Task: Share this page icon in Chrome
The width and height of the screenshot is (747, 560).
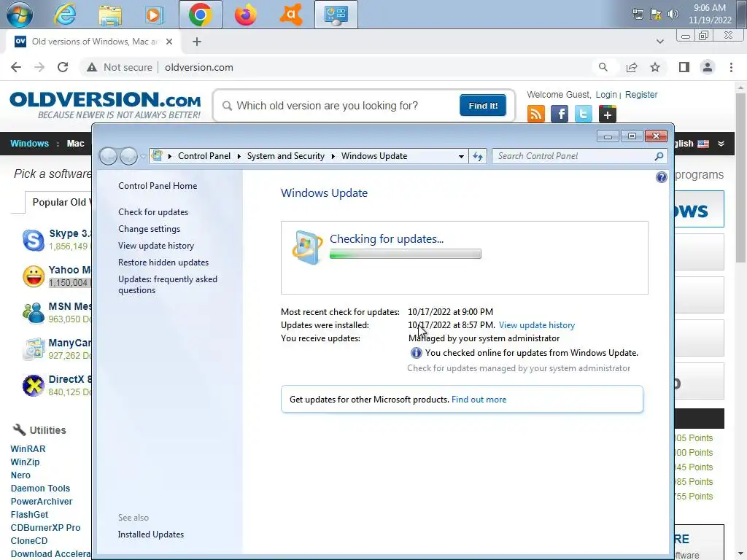Action: [632, 67]
